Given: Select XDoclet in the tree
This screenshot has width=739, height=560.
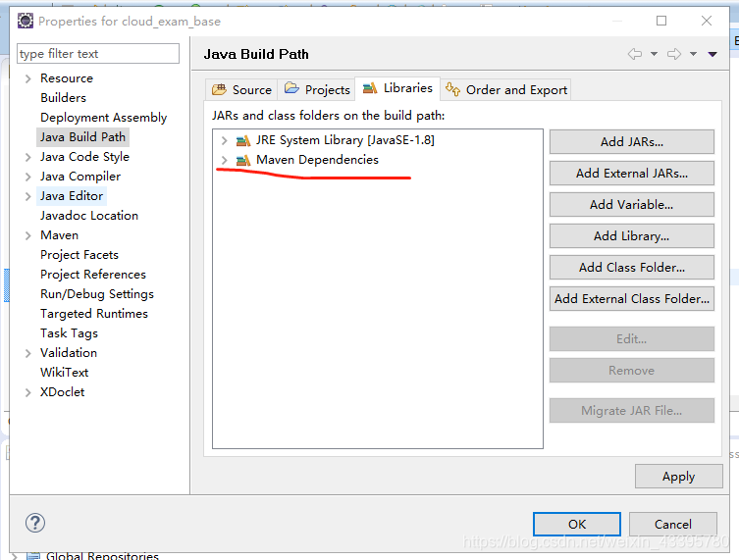Looking at the screenshot, I should click(62, 392).
